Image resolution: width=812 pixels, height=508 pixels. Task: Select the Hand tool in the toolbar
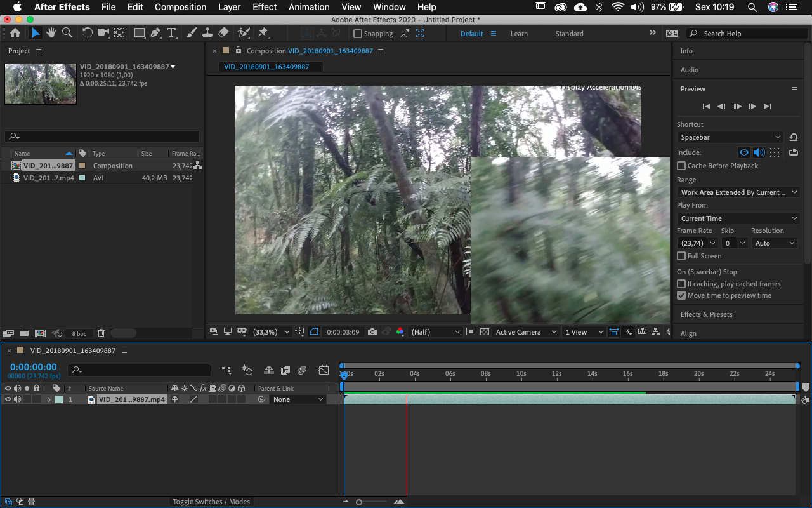click(x=51, y=32)
